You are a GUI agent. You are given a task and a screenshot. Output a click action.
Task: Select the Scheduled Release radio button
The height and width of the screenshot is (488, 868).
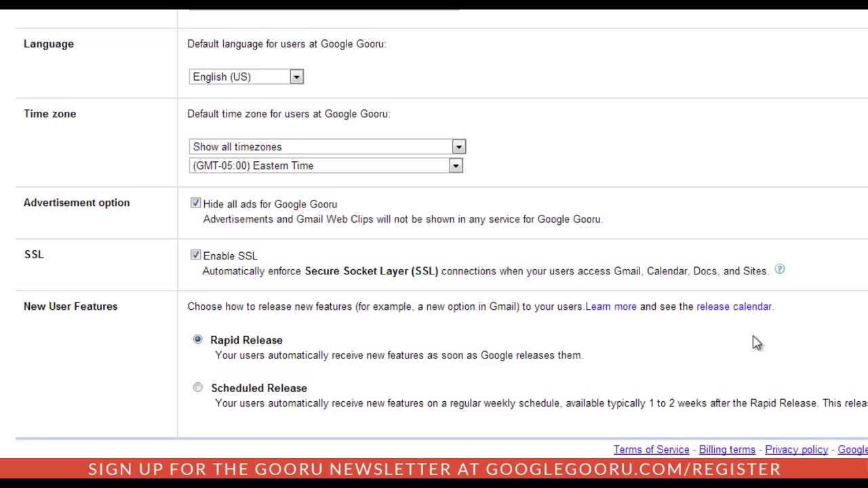click(x=197, y=387)
